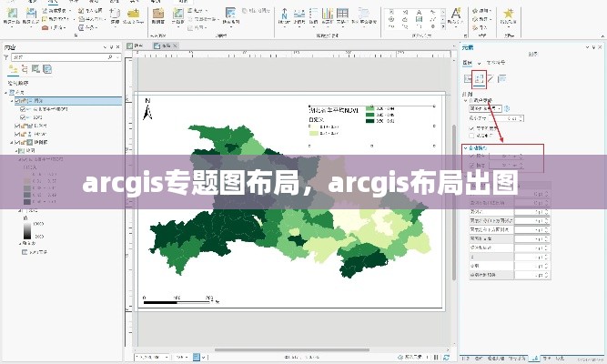Collapse the ribbon using the corner chevron
The image size is (607, 364).
point(602,36)
